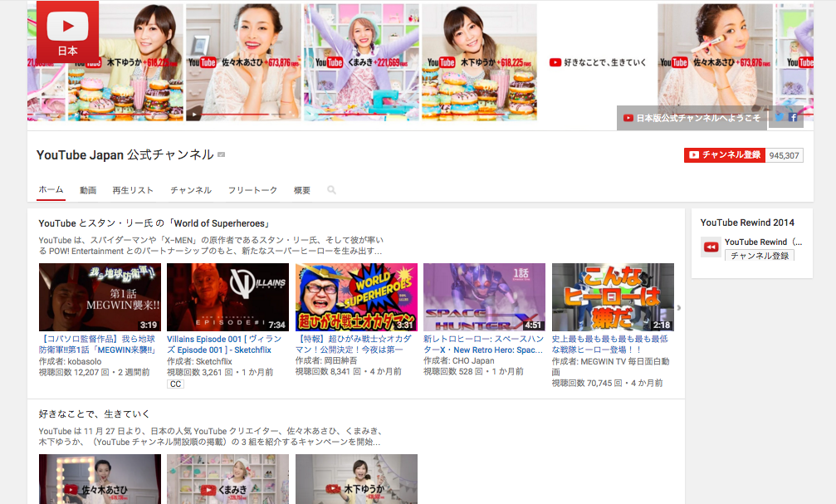The width and height of the screenshot is (836, 504).
Task: Open the 史上最も最も最低な戦隊ヒーロー登場 title
Action: [x=610, y=345]
